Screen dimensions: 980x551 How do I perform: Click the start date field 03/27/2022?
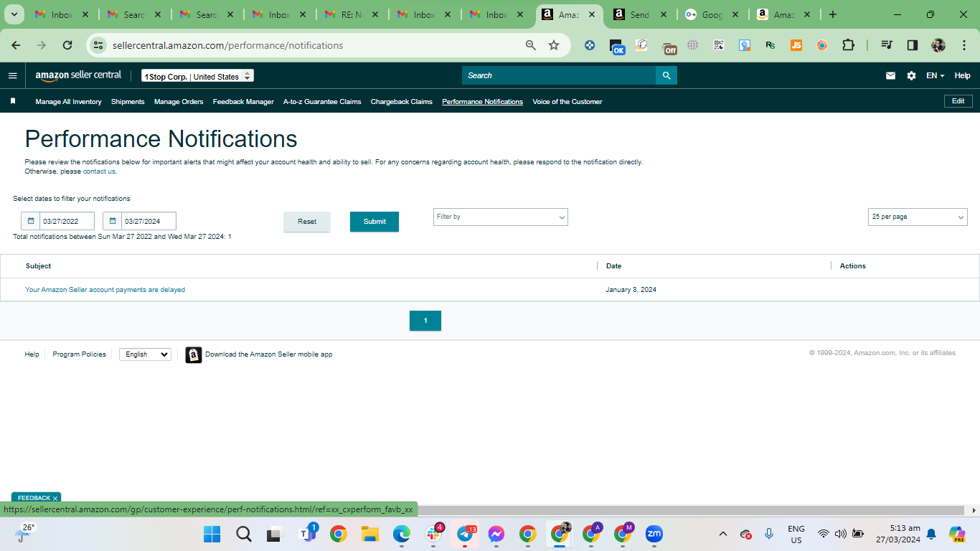(67, 221)
